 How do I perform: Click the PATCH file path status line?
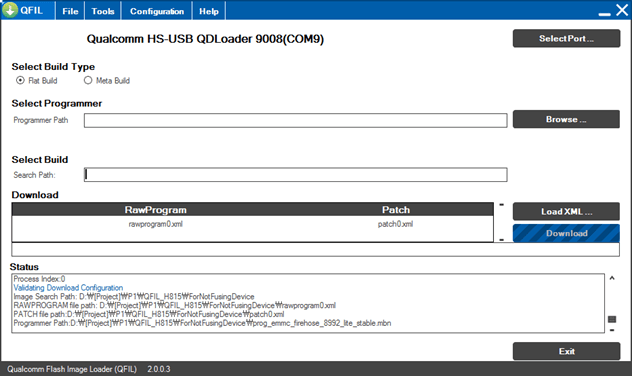149,314
